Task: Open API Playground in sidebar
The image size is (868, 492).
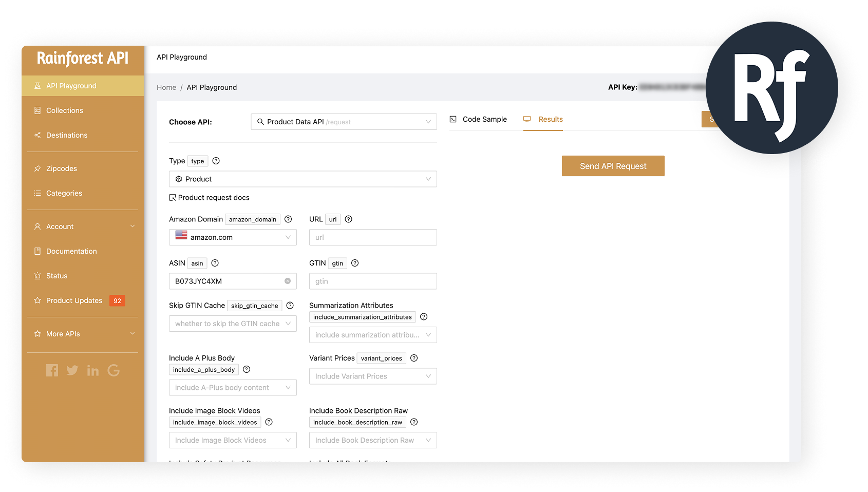Action: coord(83,86)
